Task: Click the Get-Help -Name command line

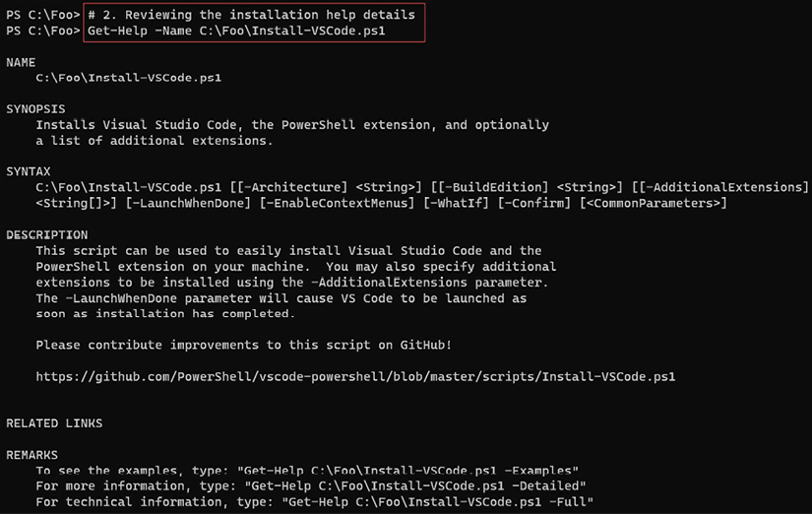Action: 236,31
